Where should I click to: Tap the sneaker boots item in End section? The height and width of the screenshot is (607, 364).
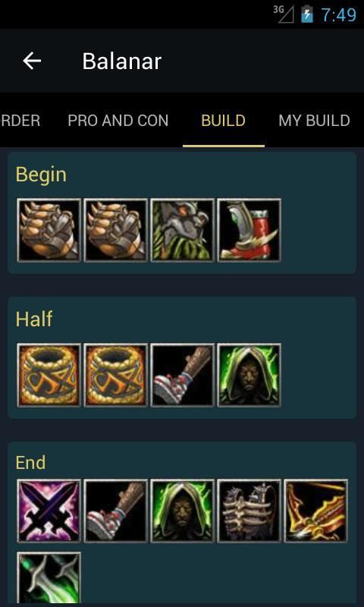(x=116, y=511)
